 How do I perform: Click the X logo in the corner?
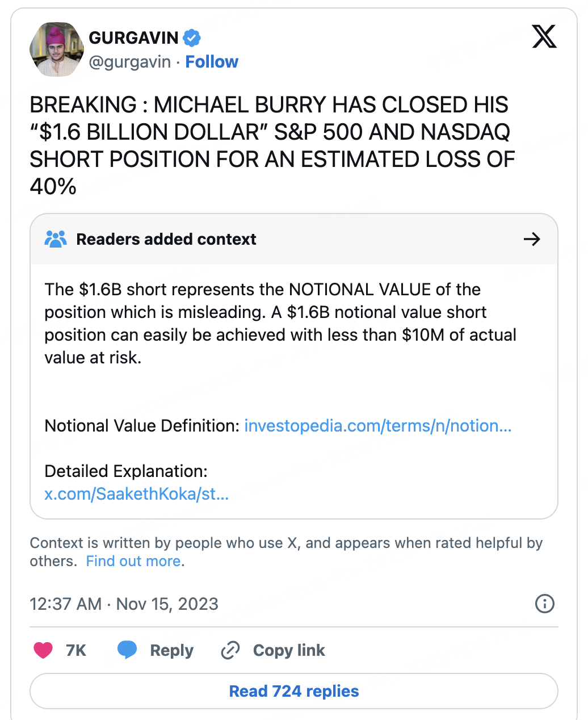(x=544, y=36)
